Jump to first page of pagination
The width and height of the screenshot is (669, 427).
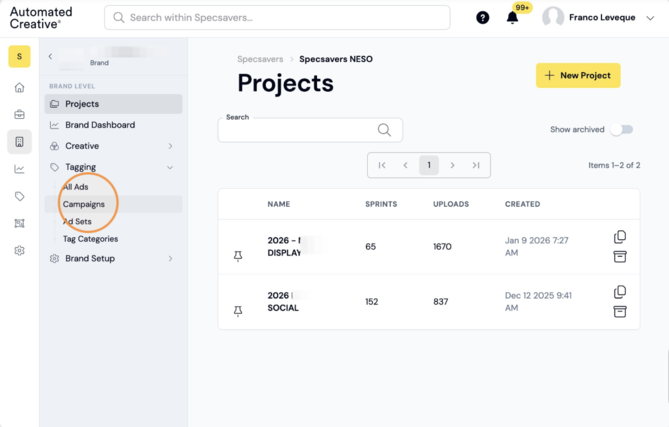[x=382, y=165]
